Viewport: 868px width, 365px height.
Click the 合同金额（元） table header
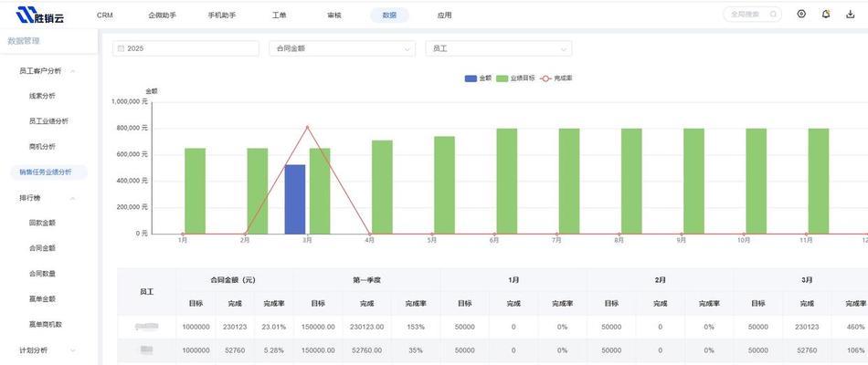pos(234,280)
